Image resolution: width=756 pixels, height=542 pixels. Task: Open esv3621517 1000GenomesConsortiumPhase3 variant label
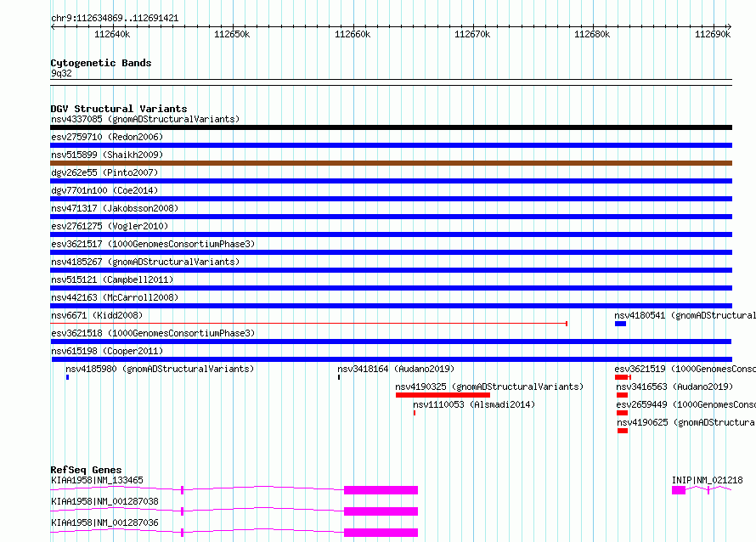point(153,244)
